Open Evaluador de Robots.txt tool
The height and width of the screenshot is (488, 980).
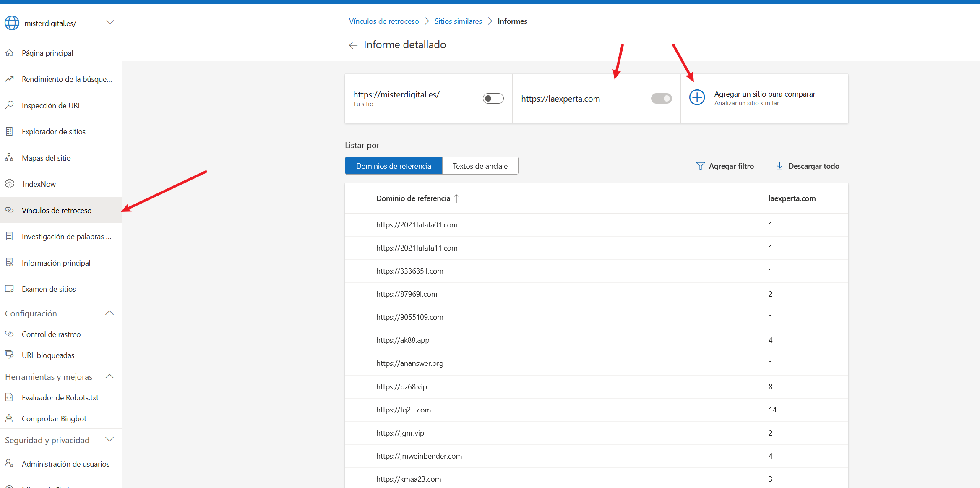[x=60, y=397]
